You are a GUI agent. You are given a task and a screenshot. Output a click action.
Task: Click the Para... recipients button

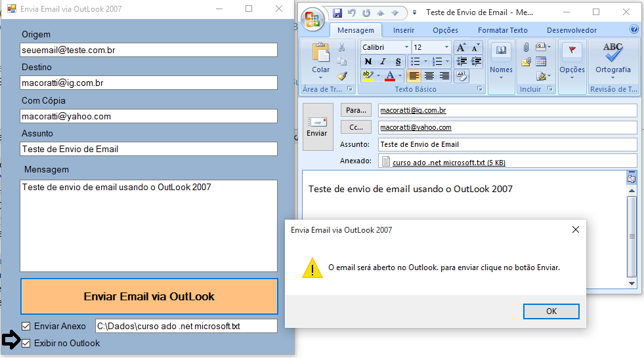(x=356, y=110)
